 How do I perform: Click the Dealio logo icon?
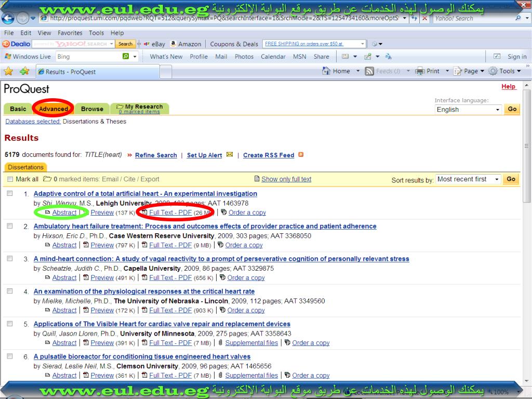click(5, 44)
